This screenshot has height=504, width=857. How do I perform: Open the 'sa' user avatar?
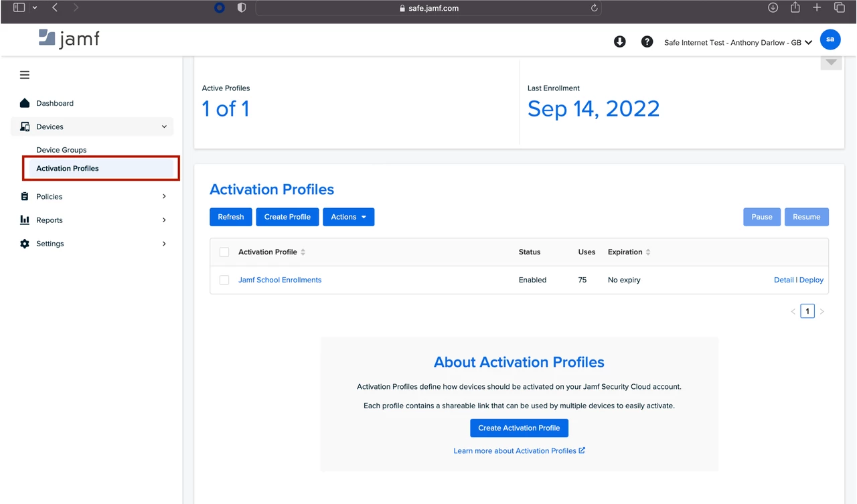(830, 39)
